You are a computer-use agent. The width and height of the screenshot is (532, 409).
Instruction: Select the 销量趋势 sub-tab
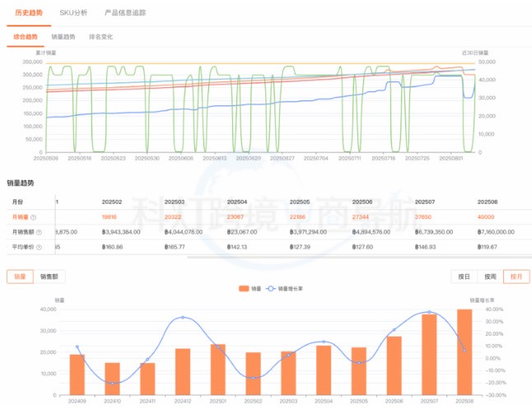click(x=63, y=37)
